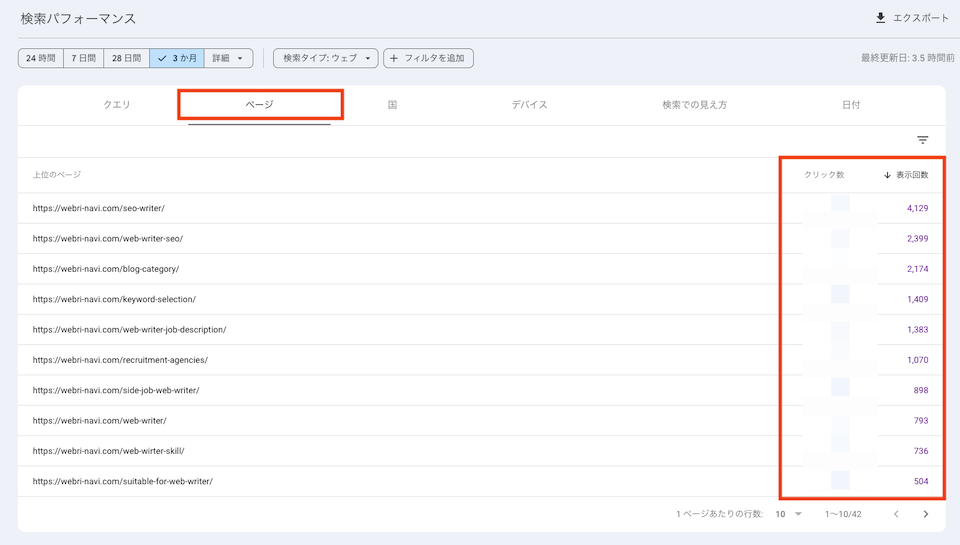960x545 pixels.
Task: Click the 2,399 impressions value
Action: click(x=917, y=238)
